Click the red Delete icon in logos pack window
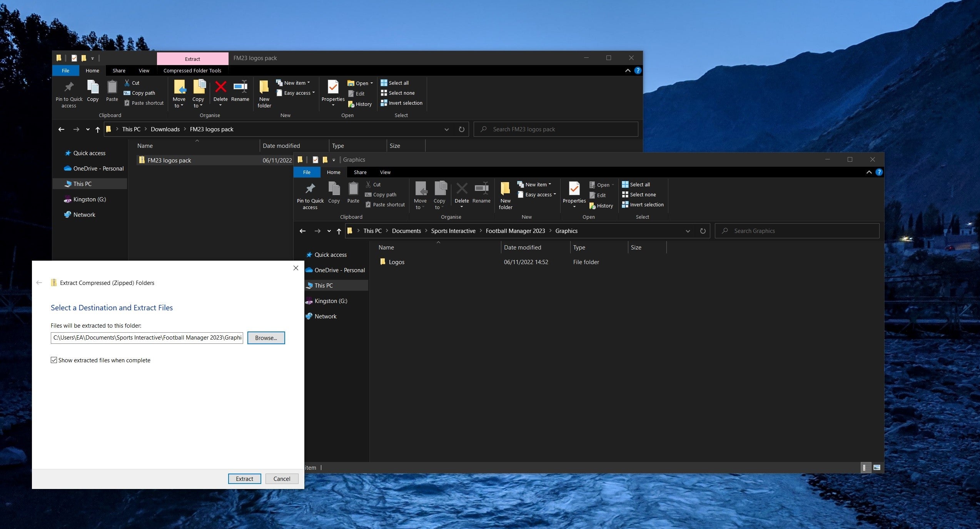The height and width of the screenshot is (529, 980). pyautogui.click(x=220, y=87)
